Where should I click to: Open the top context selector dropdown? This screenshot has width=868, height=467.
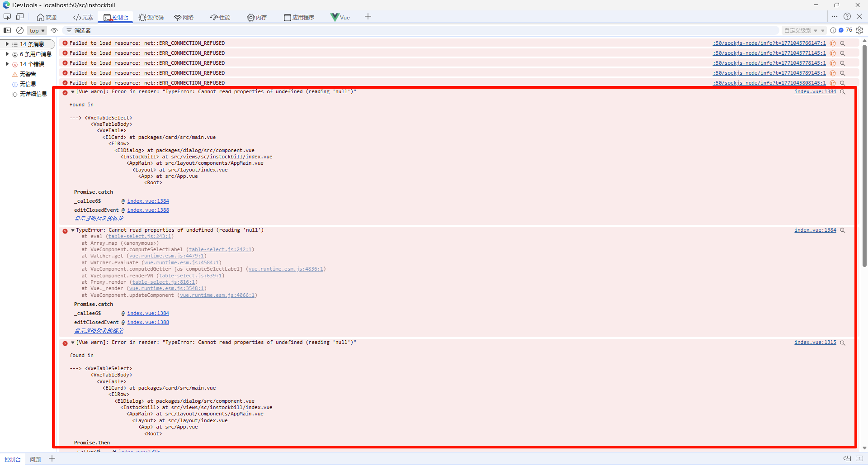click(x=37, y=31)
